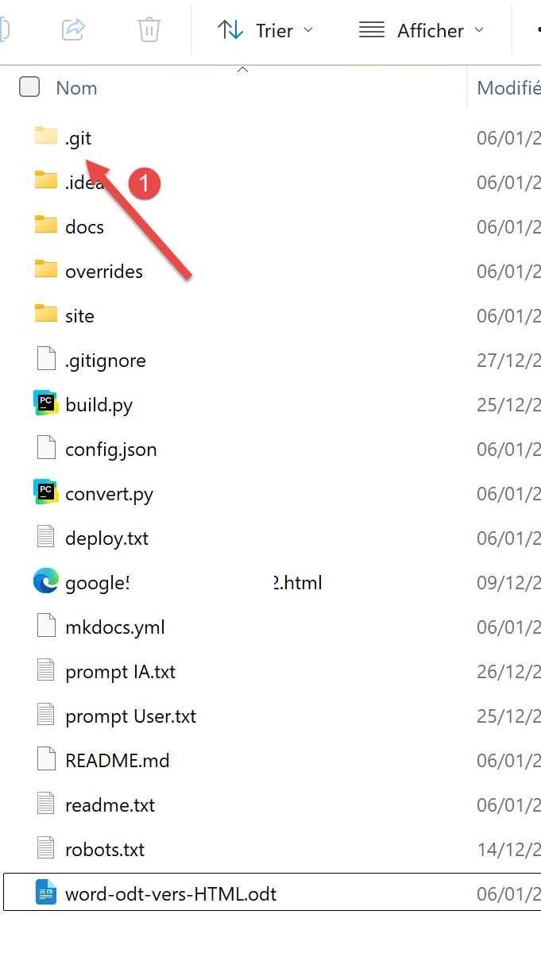The width and height of the screenshot is (541, 980).
Task: Select the site folder icon
Action: click(x=46, y=314)
